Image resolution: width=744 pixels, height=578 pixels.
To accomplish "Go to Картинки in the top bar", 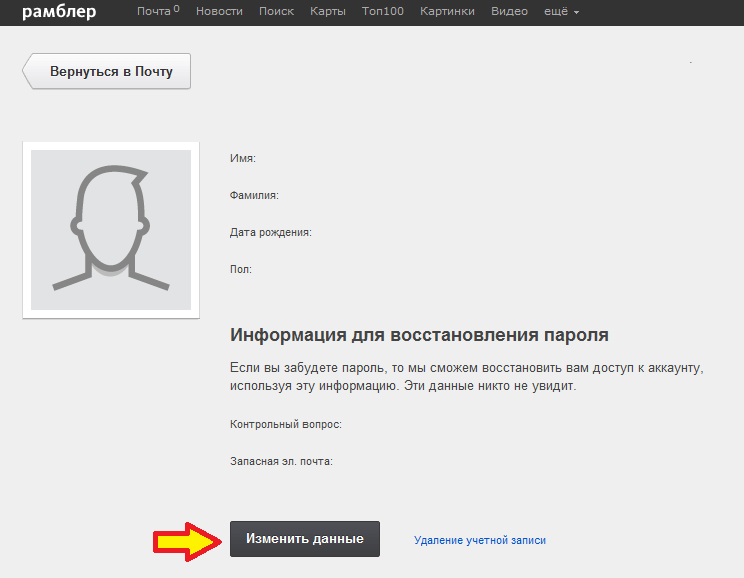I will (x=448, y=12).
